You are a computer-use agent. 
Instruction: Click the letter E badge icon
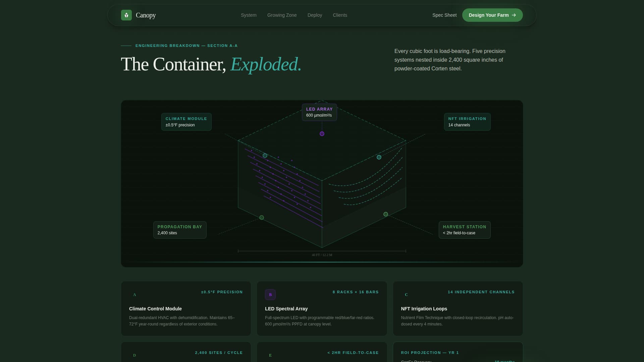[270, 355]
